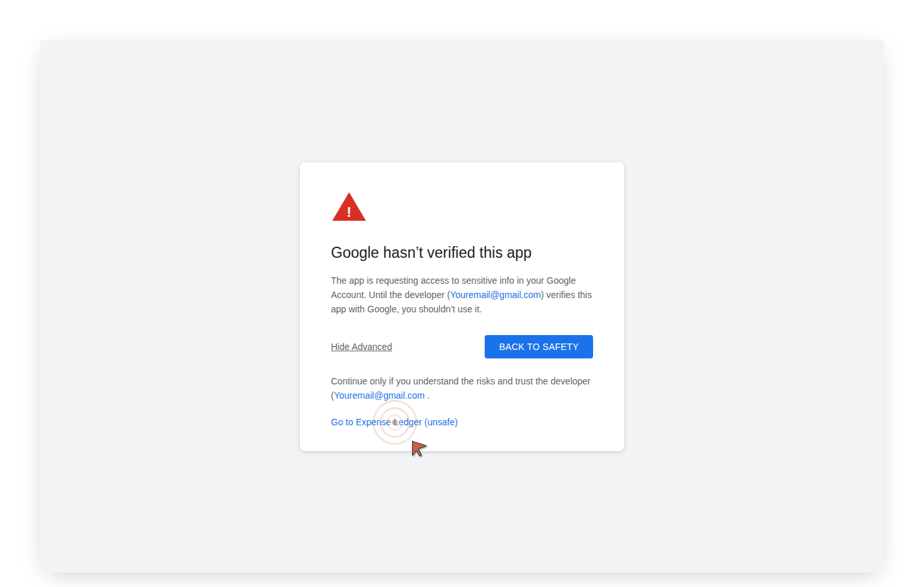
Task: Click Youremail@gmail.com link in the top paragraph
Action: click(496, 295)
